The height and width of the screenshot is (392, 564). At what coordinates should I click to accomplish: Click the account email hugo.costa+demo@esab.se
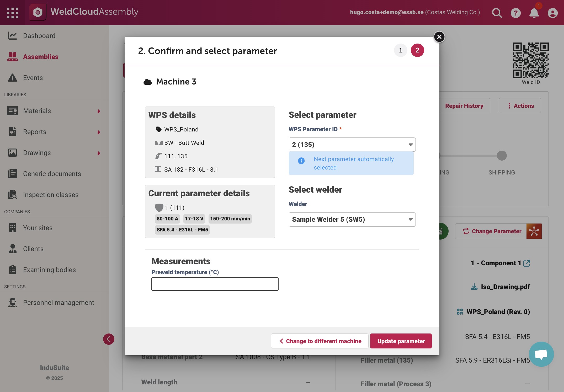[x=387, y=12]
